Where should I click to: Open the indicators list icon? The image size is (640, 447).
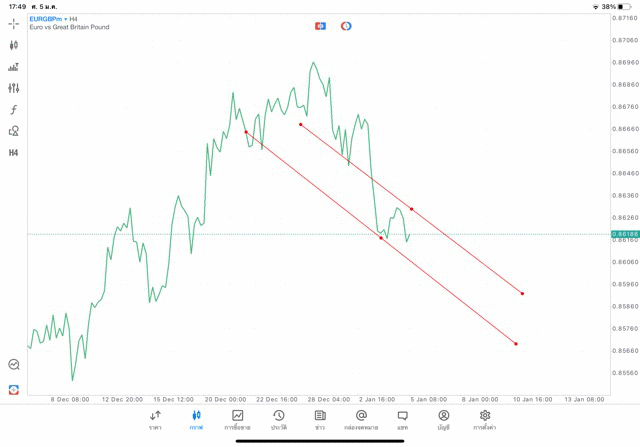coord(14,67)
